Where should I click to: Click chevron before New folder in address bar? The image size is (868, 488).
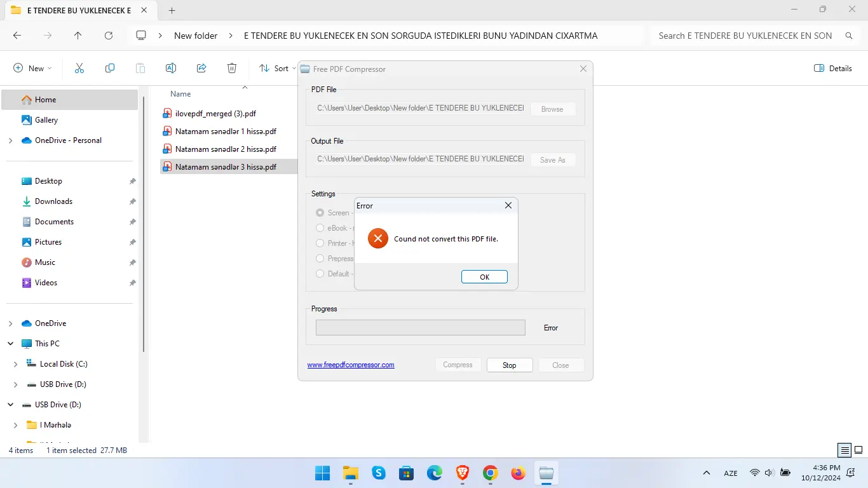[x=160, y=36]
